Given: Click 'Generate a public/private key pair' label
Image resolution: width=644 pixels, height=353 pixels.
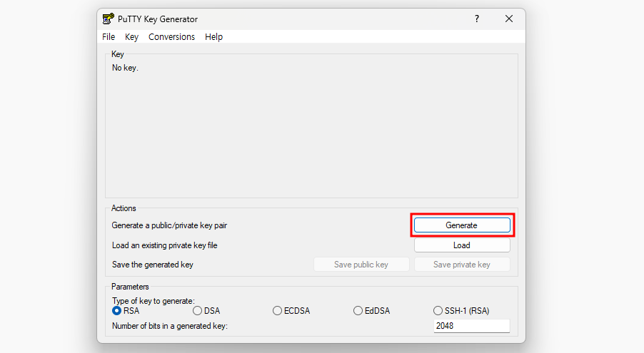Looking at the screenshot, I should [169, 225].
